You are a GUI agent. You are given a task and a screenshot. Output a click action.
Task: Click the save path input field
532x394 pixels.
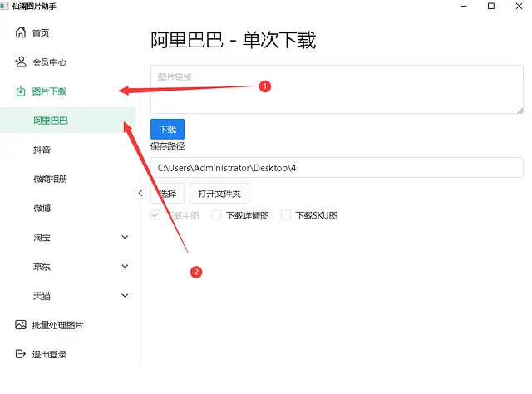337,168
